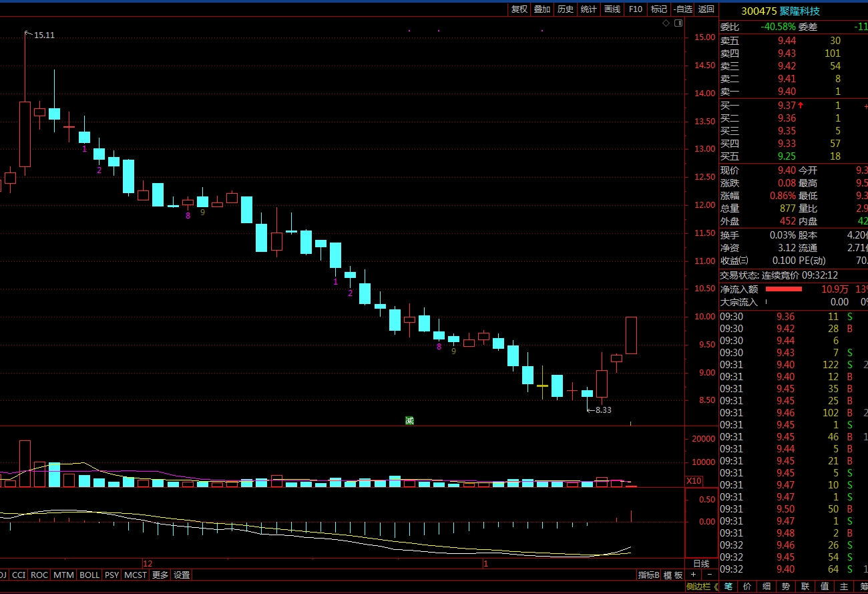The width and height of the screenshot is (868, 594).
Task: Activate the 画线 drawing tool
Action: [612, 9]
